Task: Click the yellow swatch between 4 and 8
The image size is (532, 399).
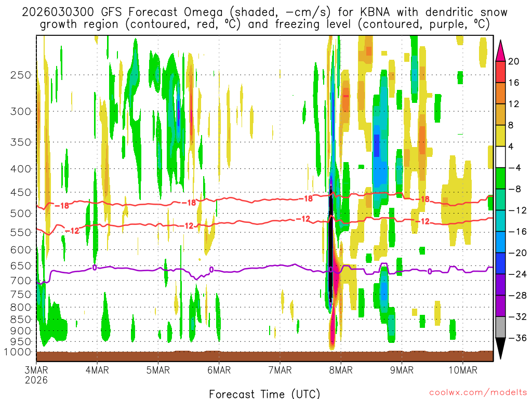Action: [500, 136]
